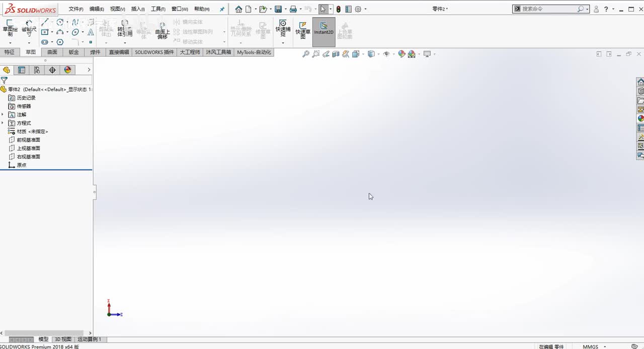Select the Spline sketch tool
644x349 pixels.
(75, 22)
